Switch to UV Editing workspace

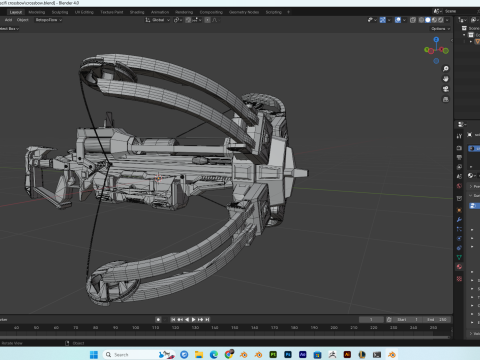[84, 12]
